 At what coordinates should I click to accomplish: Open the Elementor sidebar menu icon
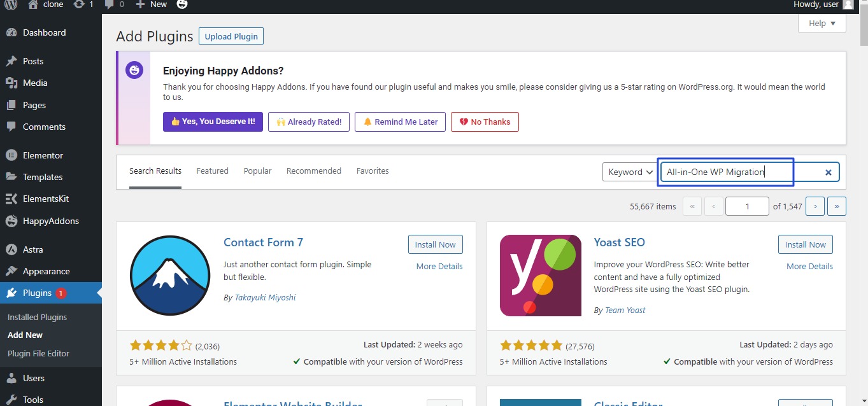coord(11,155)
